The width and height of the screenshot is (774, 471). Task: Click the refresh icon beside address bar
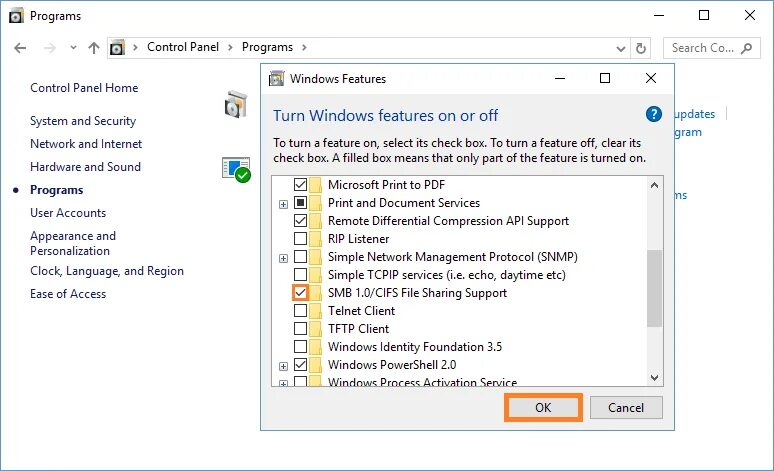pyautogui.click(x=641, y=47)
